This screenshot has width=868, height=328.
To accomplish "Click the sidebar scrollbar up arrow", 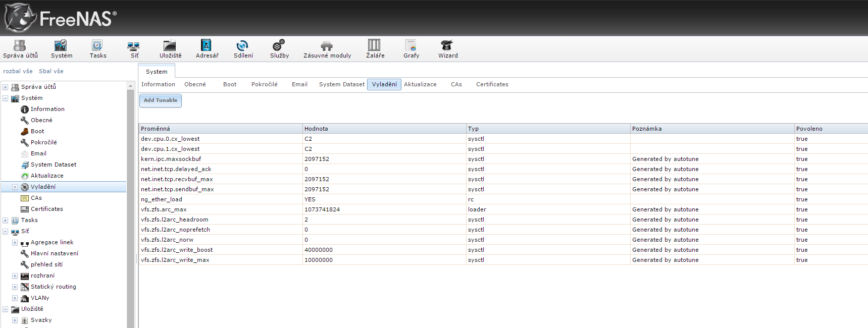I will (x=131, y=86).
